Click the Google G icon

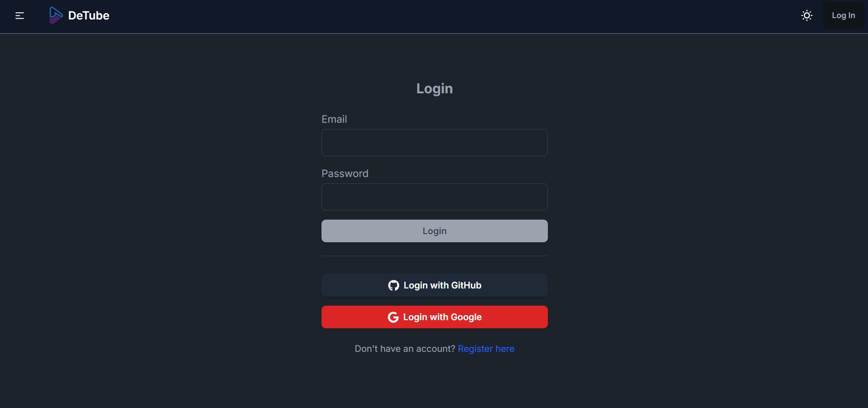(393, 317)
